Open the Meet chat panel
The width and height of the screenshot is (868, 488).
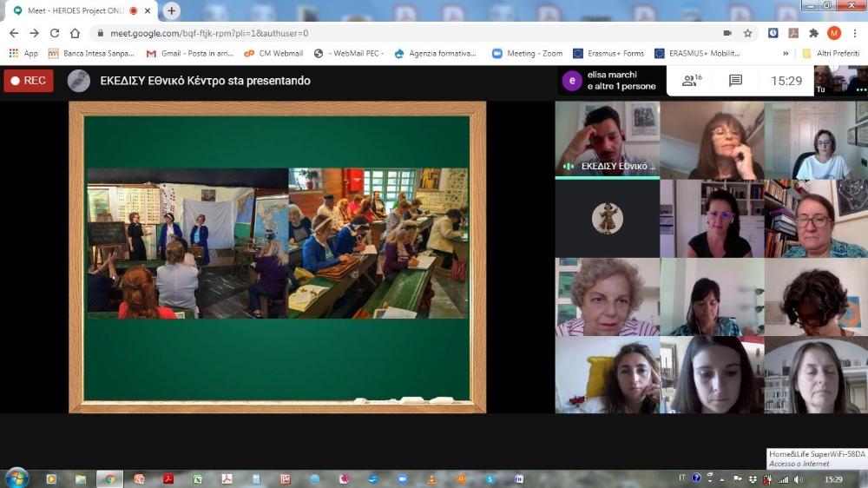pyautogui.click(x=735, y=81)
